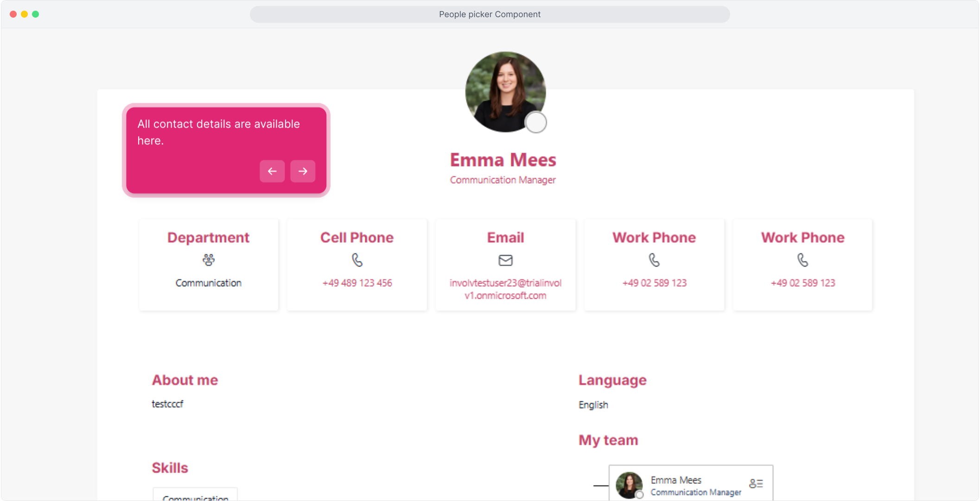
Task: Click the My team heading
Action: click(608, 440)
